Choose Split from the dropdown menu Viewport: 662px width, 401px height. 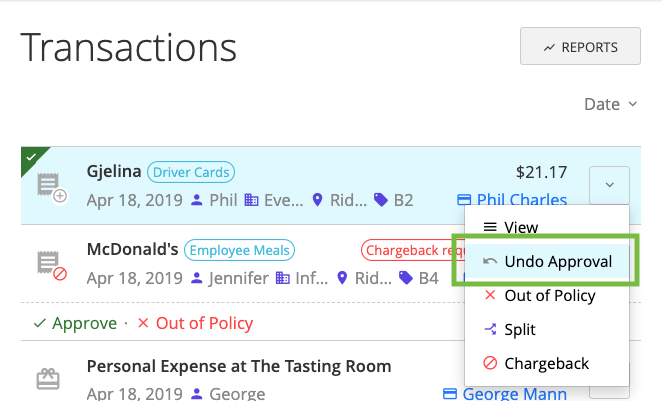(519, 329)
